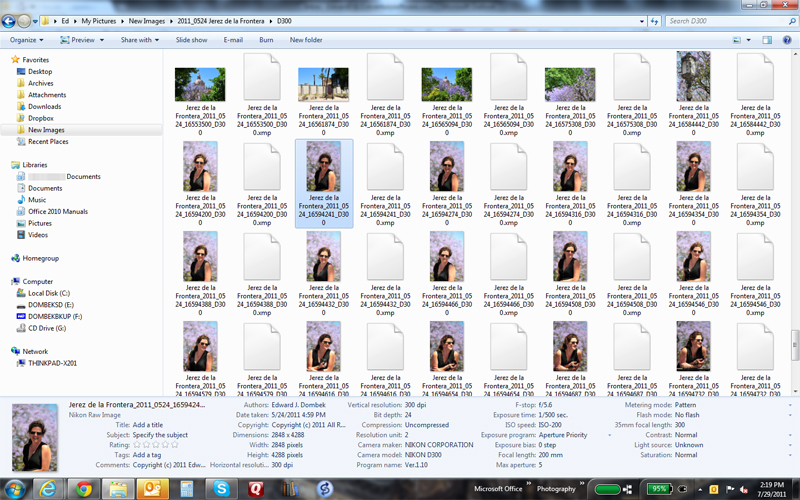Open the Organize dropdown menu
Viewport: 800px width, 500px height.
26,40
